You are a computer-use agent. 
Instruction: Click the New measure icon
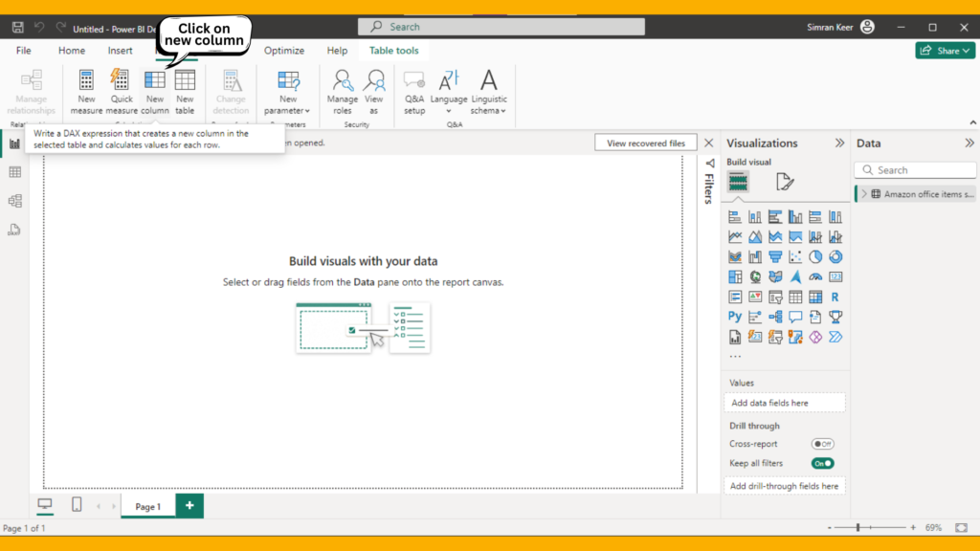pos(86,80)
